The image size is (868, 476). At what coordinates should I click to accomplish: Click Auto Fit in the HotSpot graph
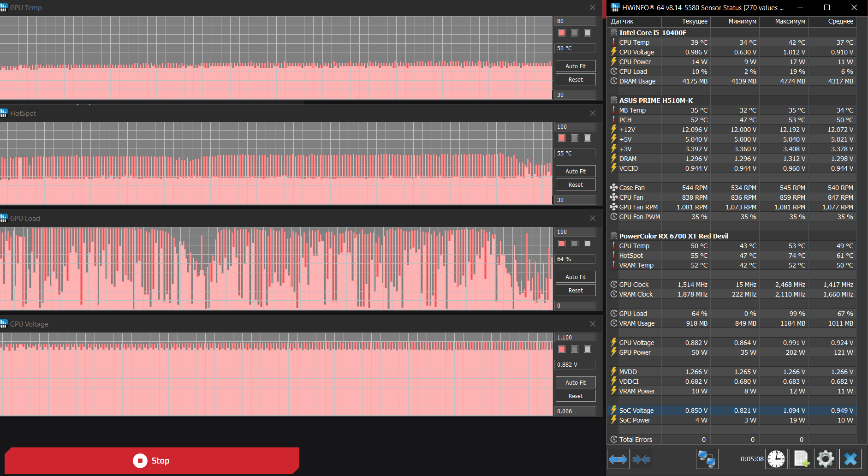(576, 171)
